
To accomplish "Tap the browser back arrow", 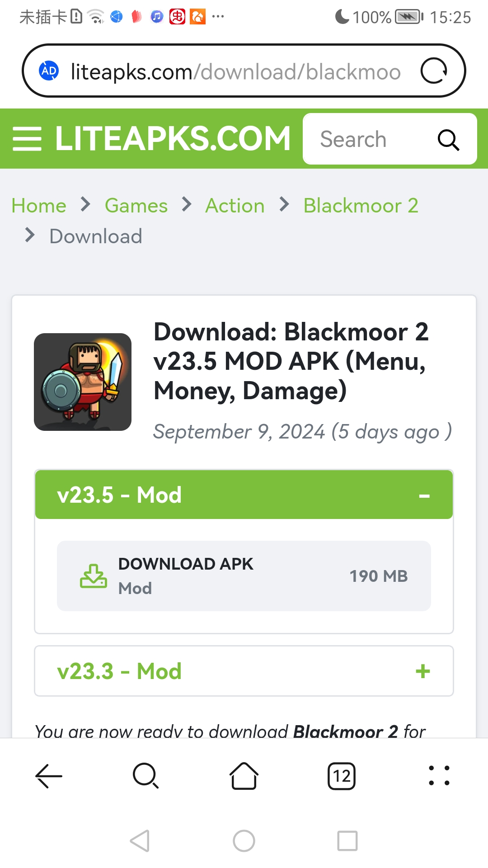I will click(x=49, y=776).
